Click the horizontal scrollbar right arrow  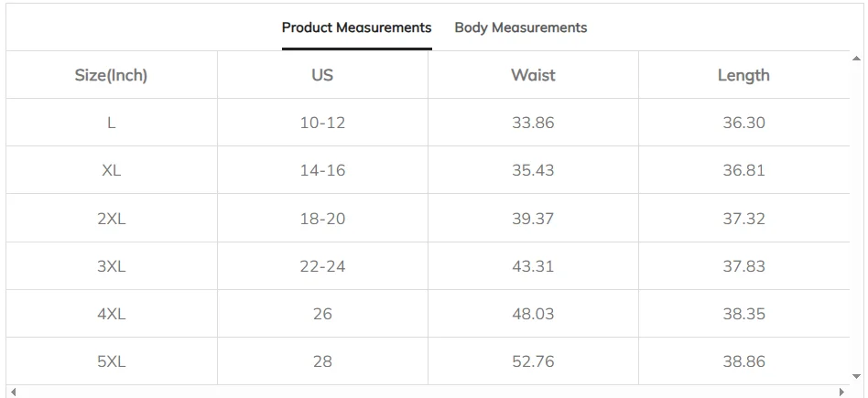[x=841, y=392]
